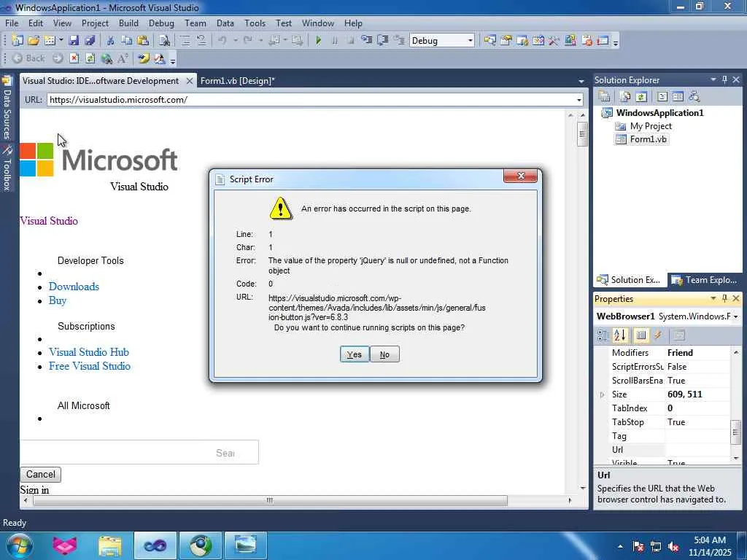Viewport: 747px width, 560px height.
Task: Open Standard toolbar overflow options arrow
Action: point(616,42)
